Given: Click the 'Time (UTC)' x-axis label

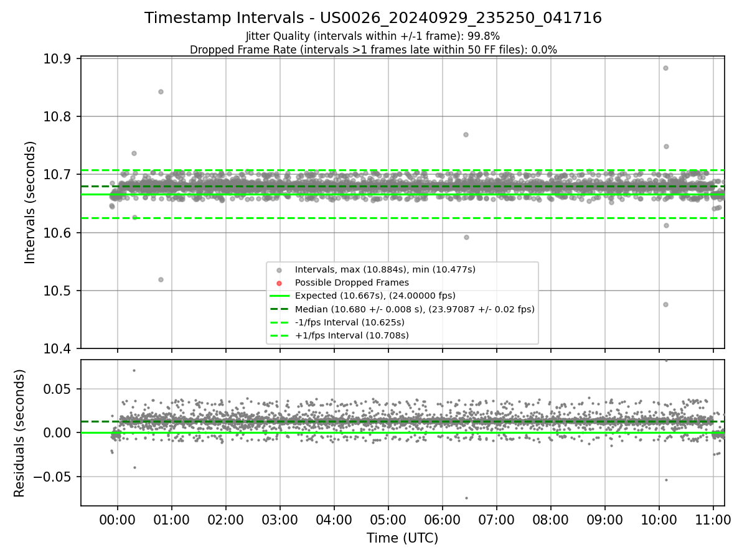Looking at the screenshot, I should point(402,538).
